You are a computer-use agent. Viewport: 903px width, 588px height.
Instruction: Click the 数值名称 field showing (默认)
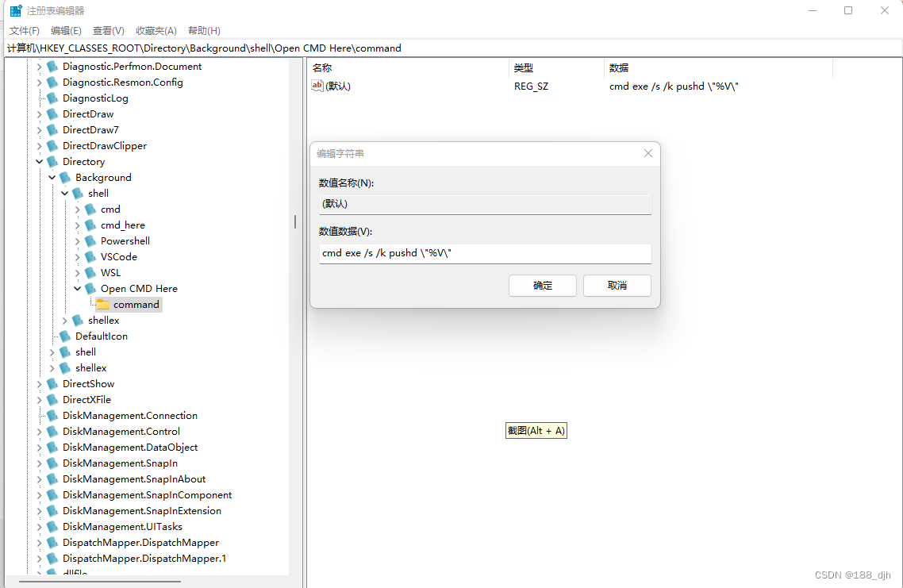pos(486,204)
